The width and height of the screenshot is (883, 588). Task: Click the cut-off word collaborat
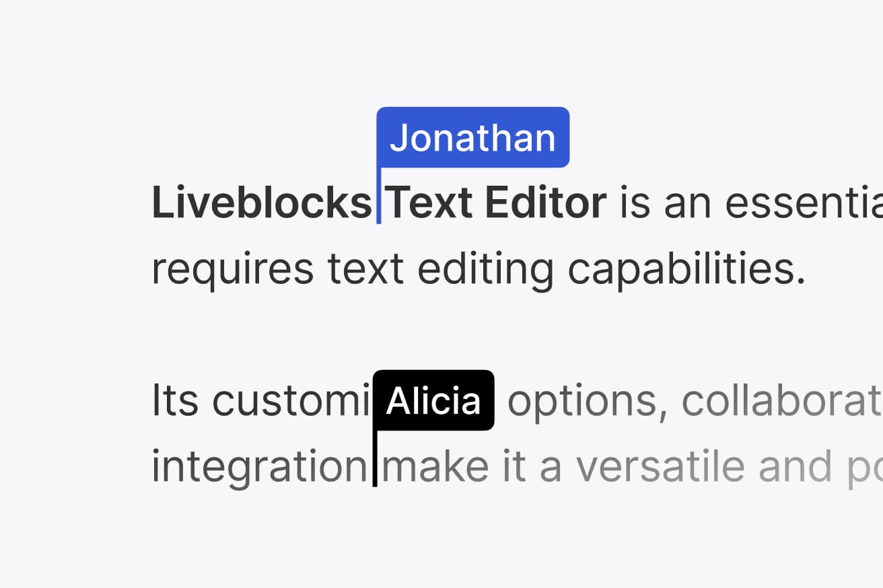pyautogui.click(x=782, y=401)
